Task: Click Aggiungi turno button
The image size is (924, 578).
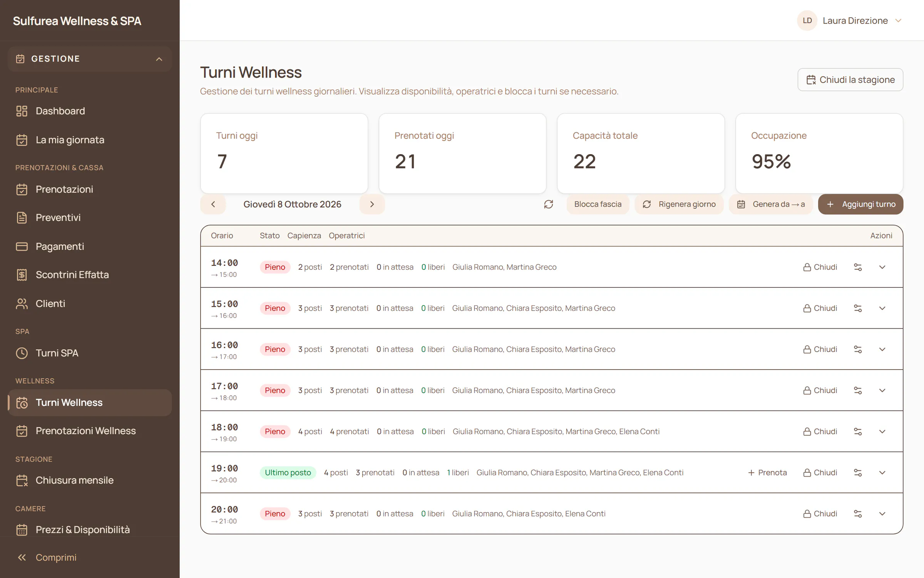Action: click(x=860, y=204)
